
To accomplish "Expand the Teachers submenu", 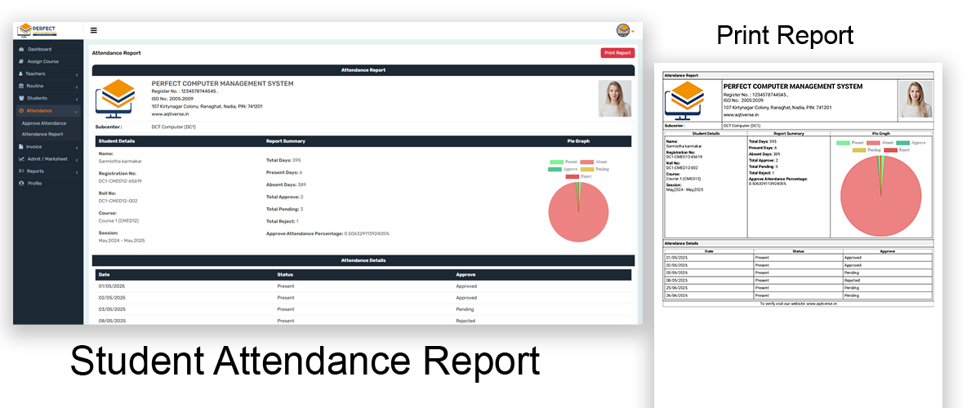I will coord(35,73).
